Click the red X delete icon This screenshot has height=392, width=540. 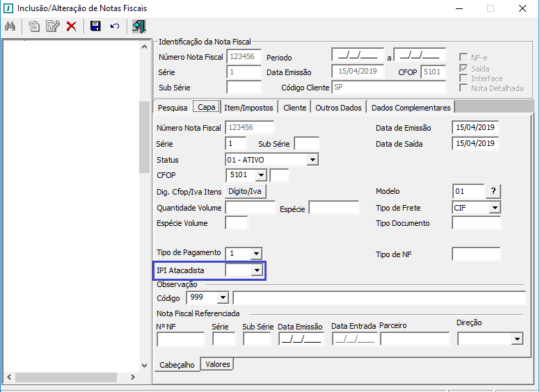click(71, 26)
